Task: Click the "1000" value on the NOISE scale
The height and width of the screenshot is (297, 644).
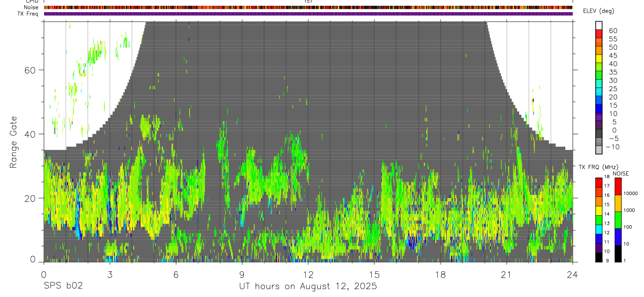Action: [x=630, y=210]
